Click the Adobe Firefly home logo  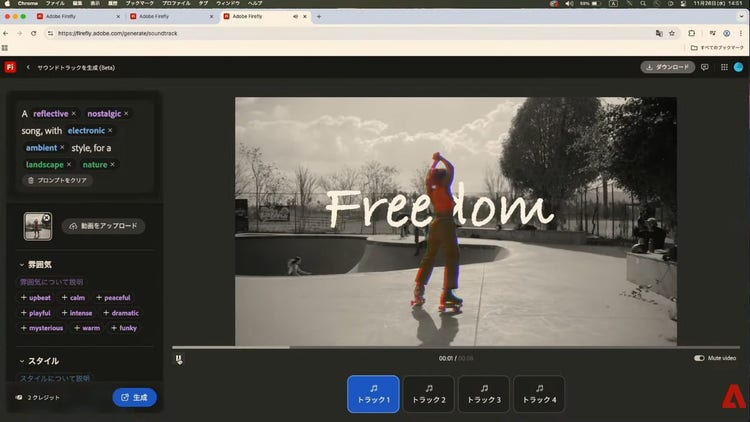click(x=10, y=67)
